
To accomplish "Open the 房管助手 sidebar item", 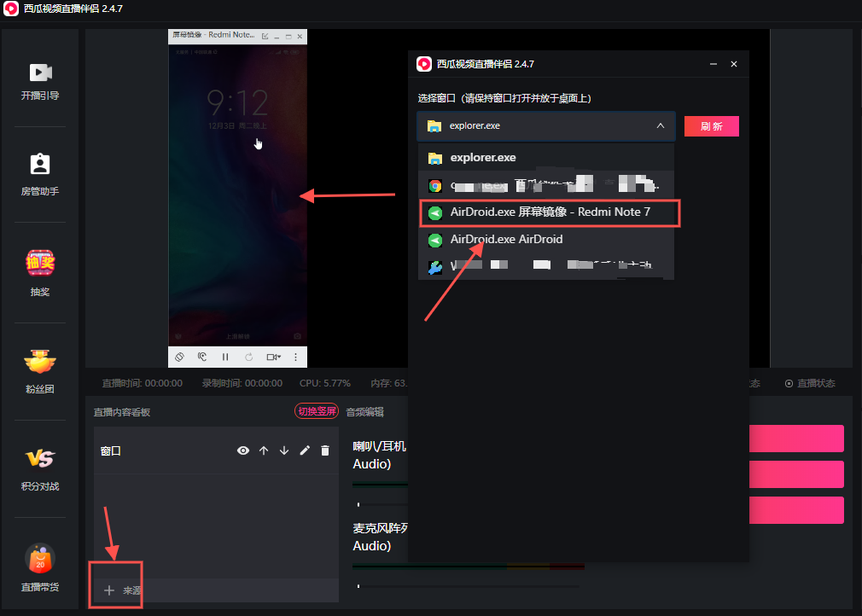I will [40, 174].
